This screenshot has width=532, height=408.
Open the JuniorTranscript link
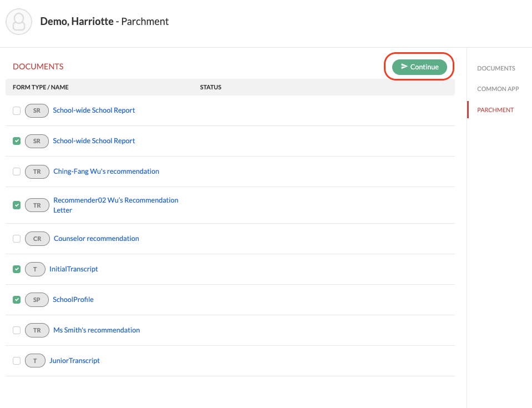click(x=75, y=361)
